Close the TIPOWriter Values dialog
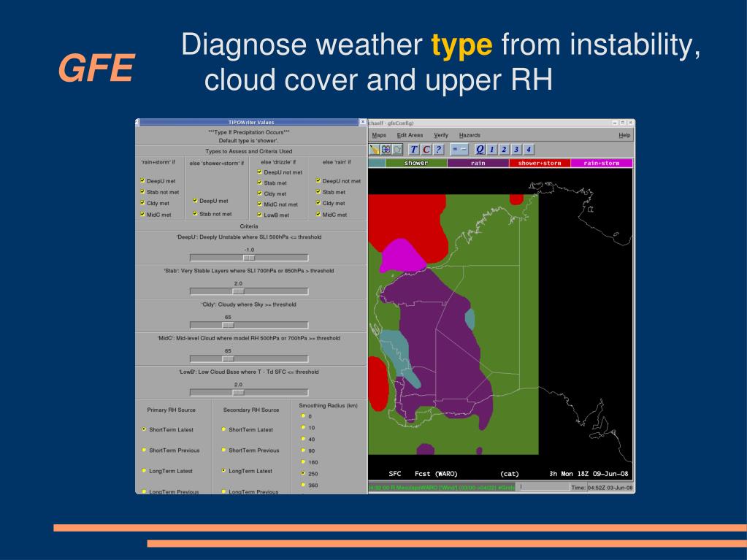 click(362, 122)
